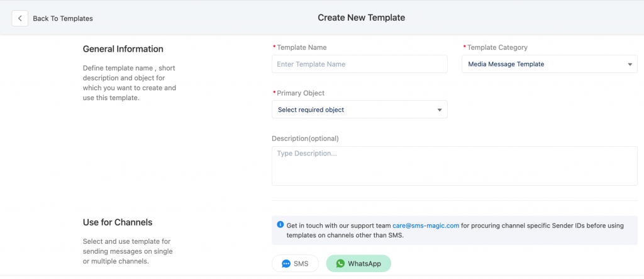This screenshot has height=279, width=644.
Task: Click the Description(optional) label
Action: click(305, 139)
